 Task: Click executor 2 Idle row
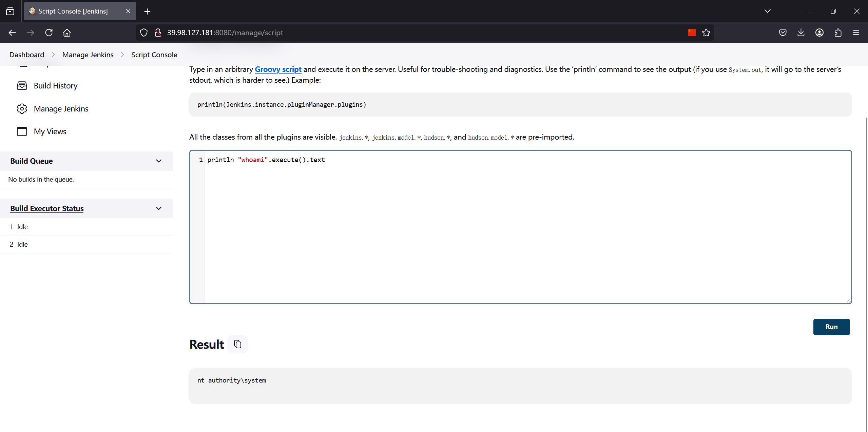[x=86, y=245]
